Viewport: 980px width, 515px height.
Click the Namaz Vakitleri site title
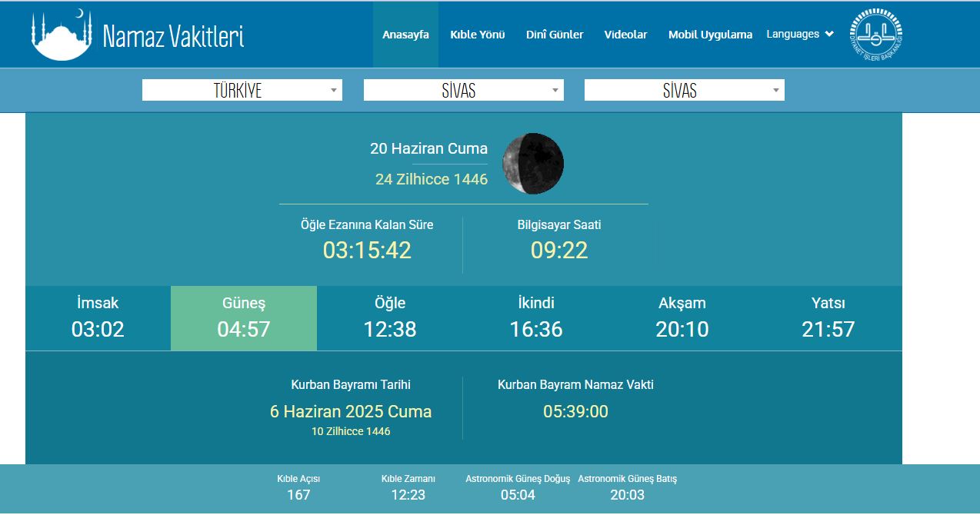pyautogui.click(x=173, y=36)
